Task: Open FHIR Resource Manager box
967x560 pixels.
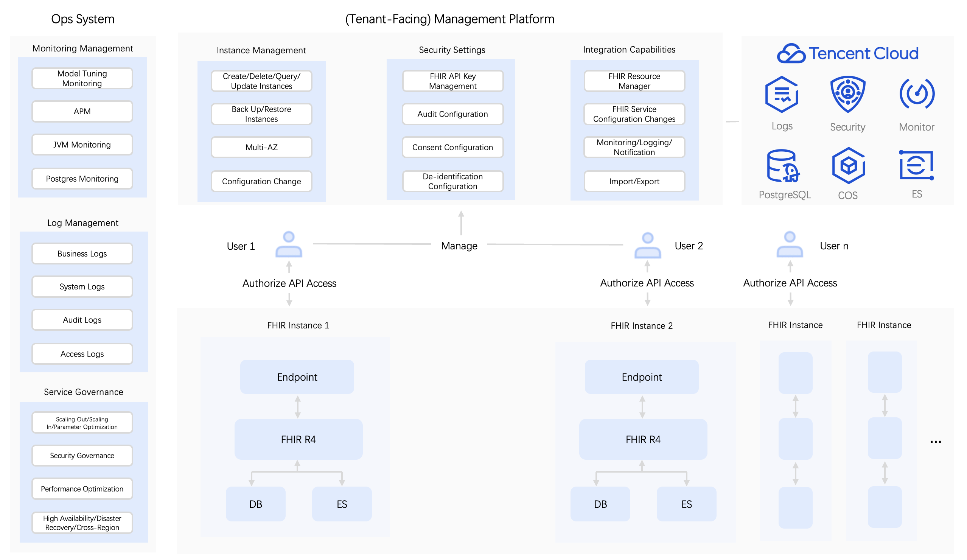Action: pos(634,81)
